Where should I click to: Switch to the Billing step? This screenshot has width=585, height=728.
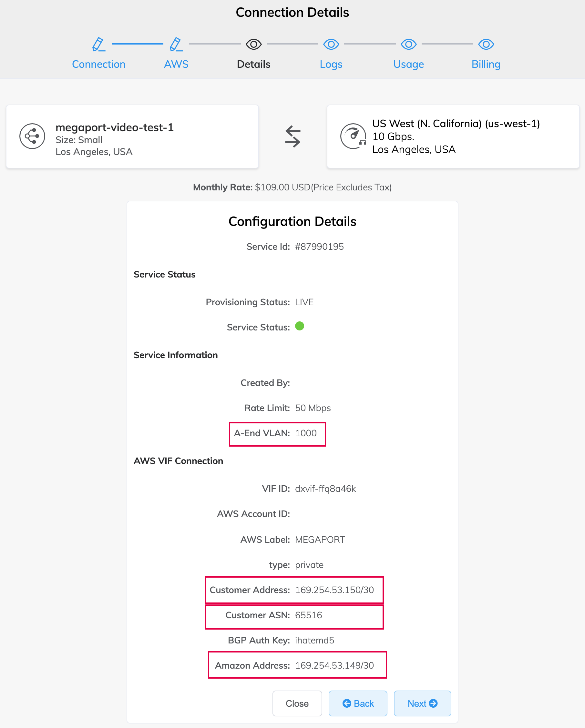[486, 64]
